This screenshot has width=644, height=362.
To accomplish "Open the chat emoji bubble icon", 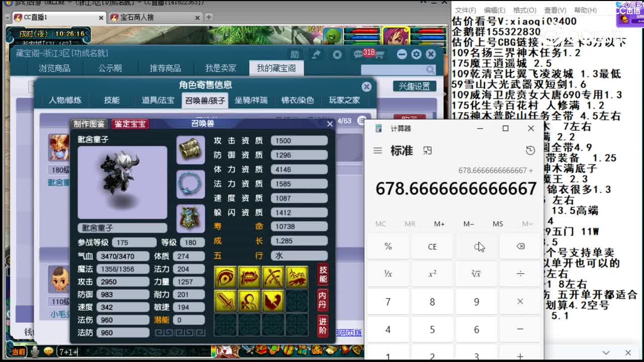I will point(48,351).
